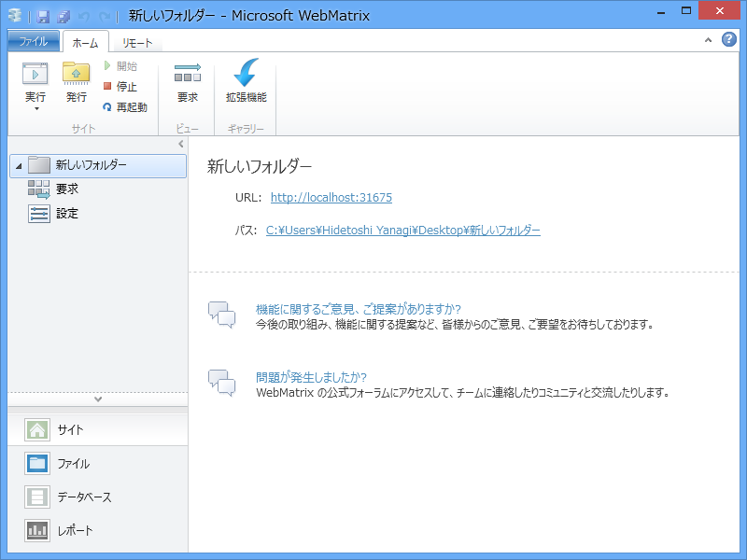The width and height of the screenshot is (747, 560).
Task: Open the レポート workspace
Action: [x=98, y=530]
